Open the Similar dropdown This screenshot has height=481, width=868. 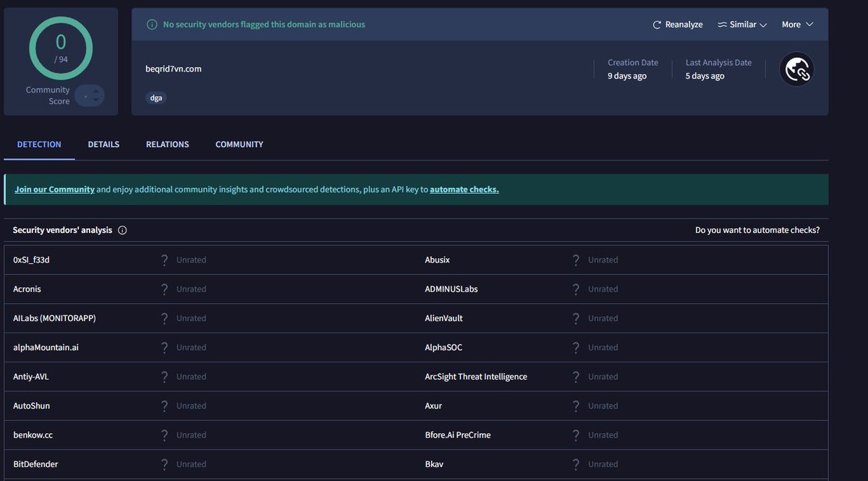tap(742, 25)
